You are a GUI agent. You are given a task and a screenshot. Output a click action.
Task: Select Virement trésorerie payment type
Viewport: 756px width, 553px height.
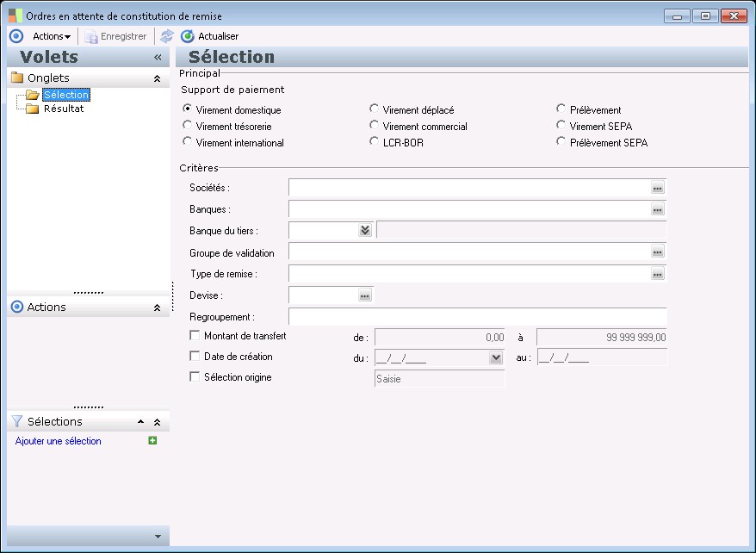tap(187, 126)
